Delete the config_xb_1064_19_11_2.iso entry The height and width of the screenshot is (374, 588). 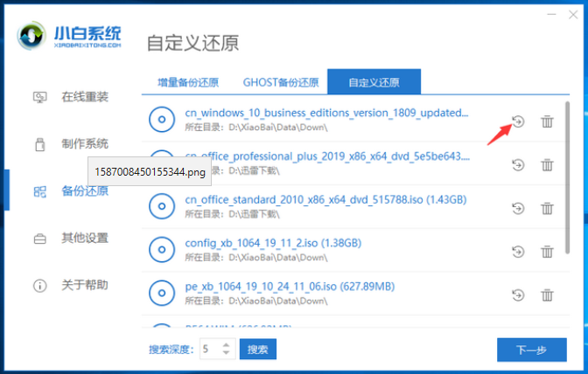coord(547,251)
